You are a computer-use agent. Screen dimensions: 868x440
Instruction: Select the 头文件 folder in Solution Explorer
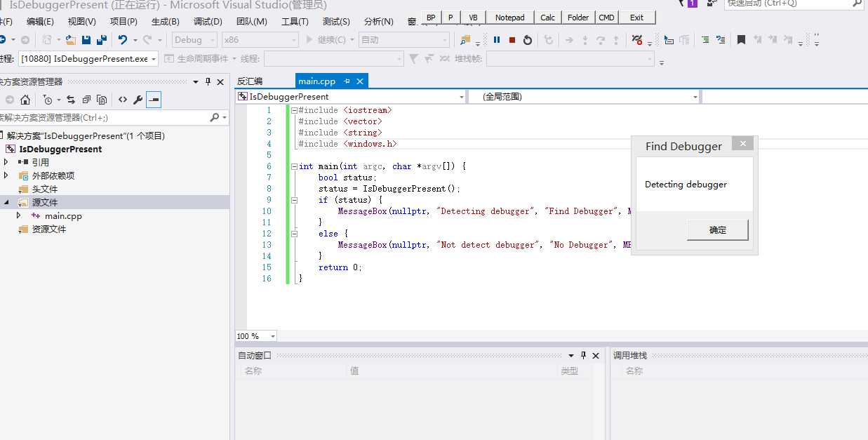(x=45, y=189)
